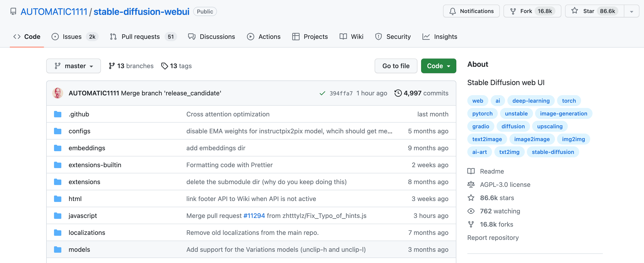The width and height of the screenshot is (644, 263).
Task: Click the Notifications bell icon
Action: point(453,11)
